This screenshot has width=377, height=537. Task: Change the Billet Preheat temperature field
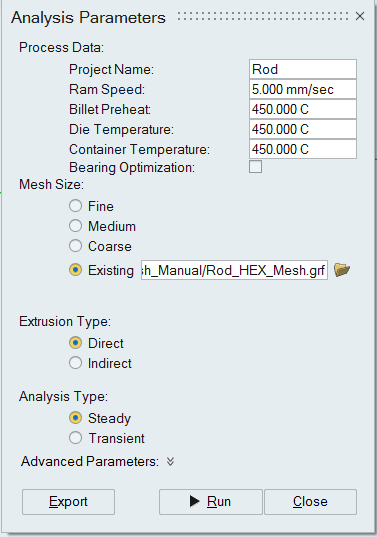[303, 109]
